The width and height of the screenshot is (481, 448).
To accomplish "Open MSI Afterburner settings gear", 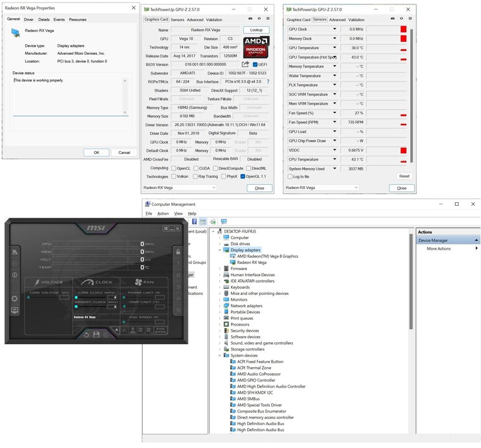I will tap(14, 298).
